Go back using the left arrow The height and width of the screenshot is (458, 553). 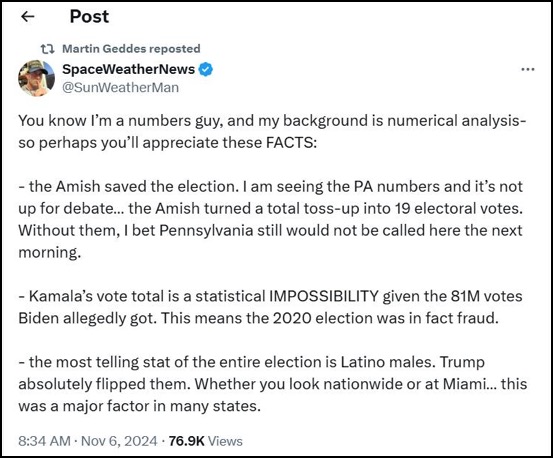coord(28,17)
